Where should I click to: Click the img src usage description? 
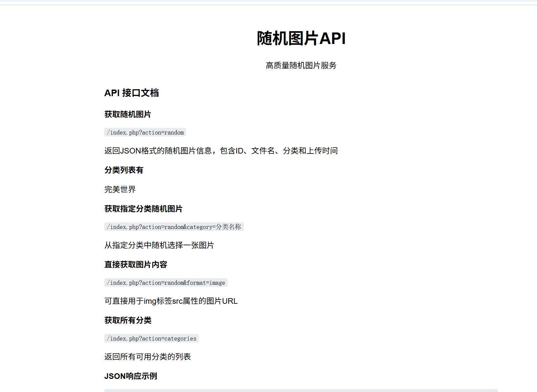171,301
